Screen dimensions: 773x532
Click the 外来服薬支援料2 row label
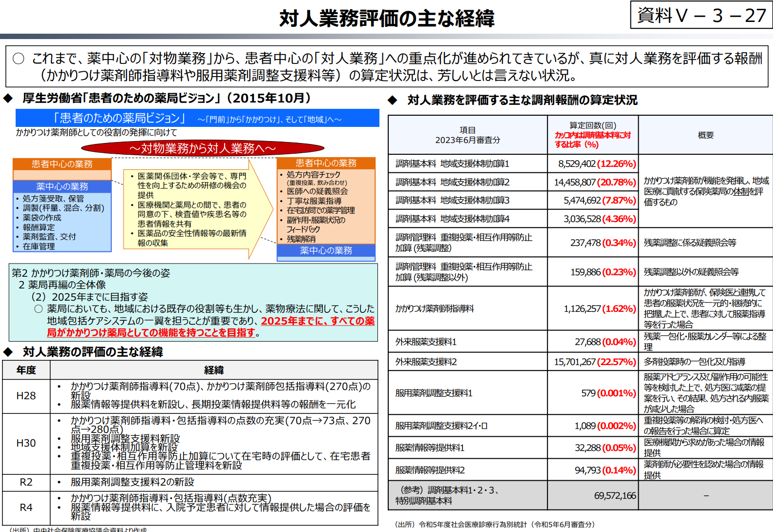tap(426, 362)
